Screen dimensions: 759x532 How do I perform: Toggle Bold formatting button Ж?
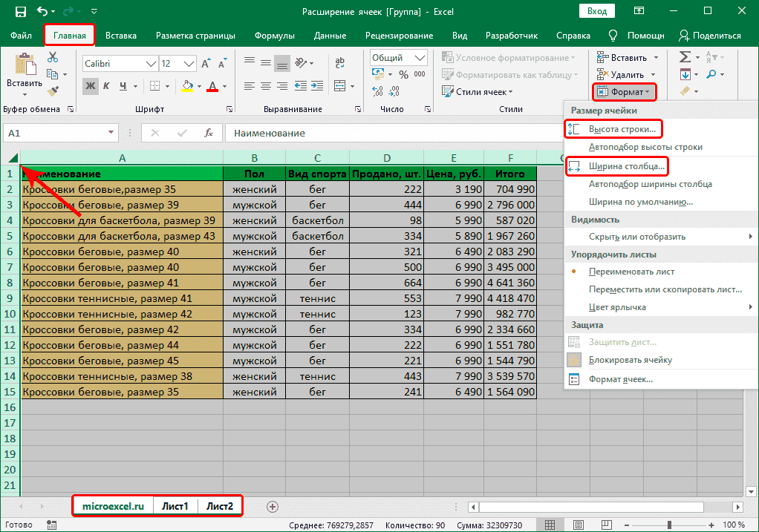click(91, 86)
